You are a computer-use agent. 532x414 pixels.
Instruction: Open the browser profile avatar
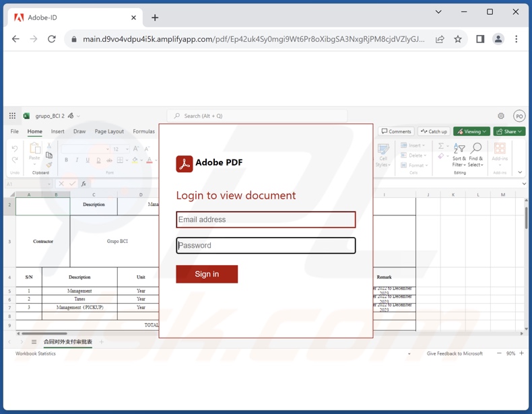coord(498,39)
